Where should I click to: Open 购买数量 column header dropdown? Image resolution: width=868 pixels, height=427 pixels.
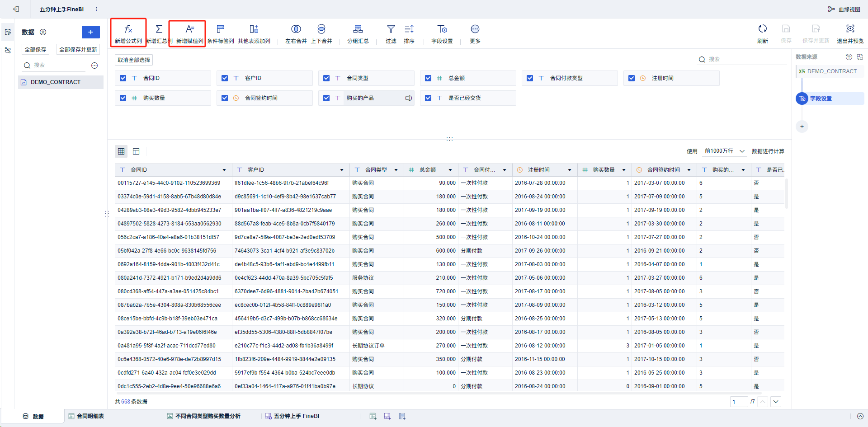coord(624,170)
